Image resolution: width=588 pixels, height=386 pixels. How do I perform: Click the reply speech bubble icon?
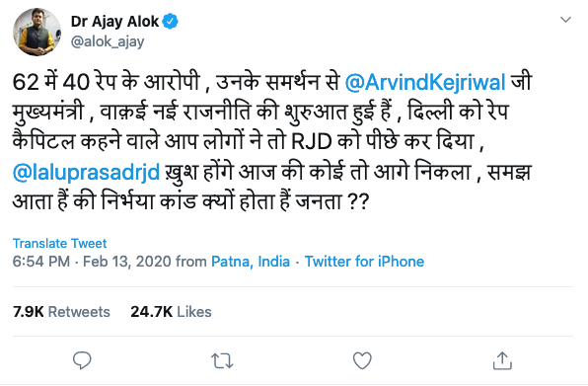(82, 360)
